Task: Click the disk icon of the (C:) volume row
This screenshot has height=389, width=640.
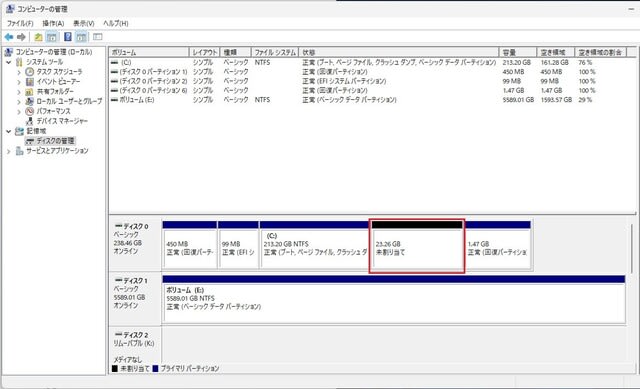Action: pos(114,62)
